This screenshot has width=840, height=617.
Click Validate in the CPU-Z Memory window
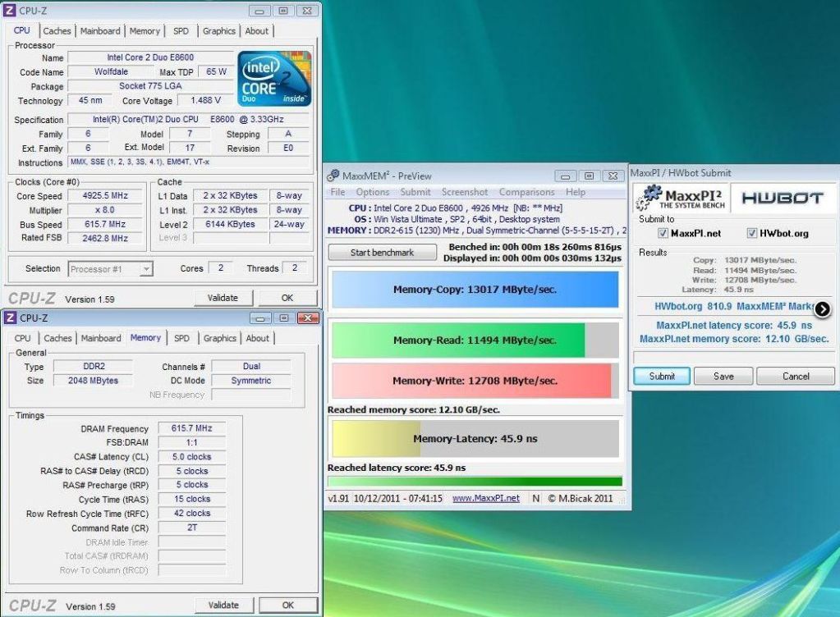pyautogui.click(x=223, y=606)
